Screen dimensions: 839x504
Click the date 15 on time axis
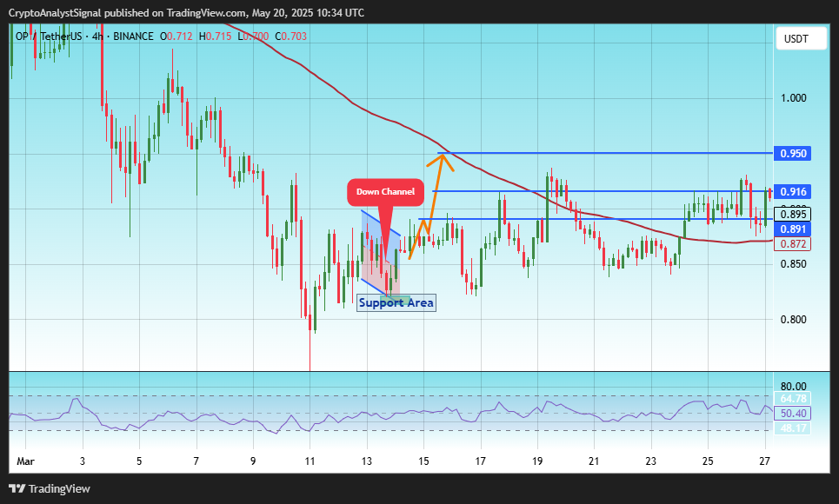click(423, 461)
